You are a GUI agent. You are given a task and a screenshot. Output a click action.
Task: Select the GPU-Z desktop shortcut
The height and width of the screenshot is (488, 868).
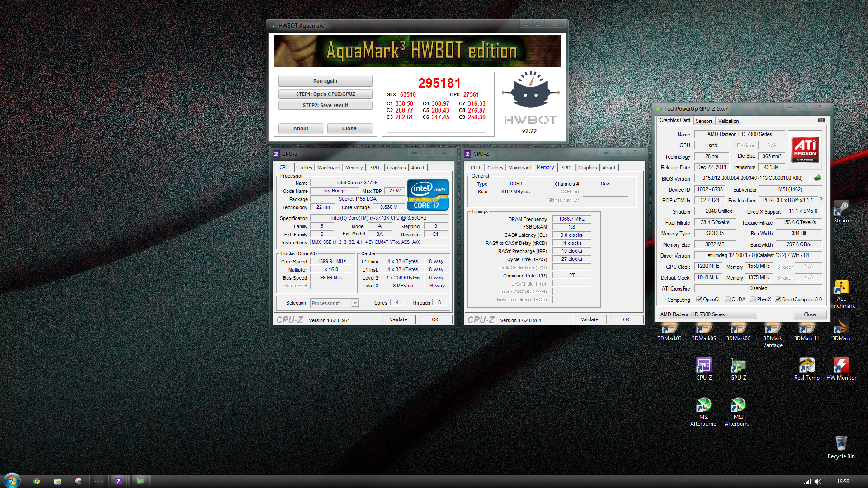tap(738, 369)
